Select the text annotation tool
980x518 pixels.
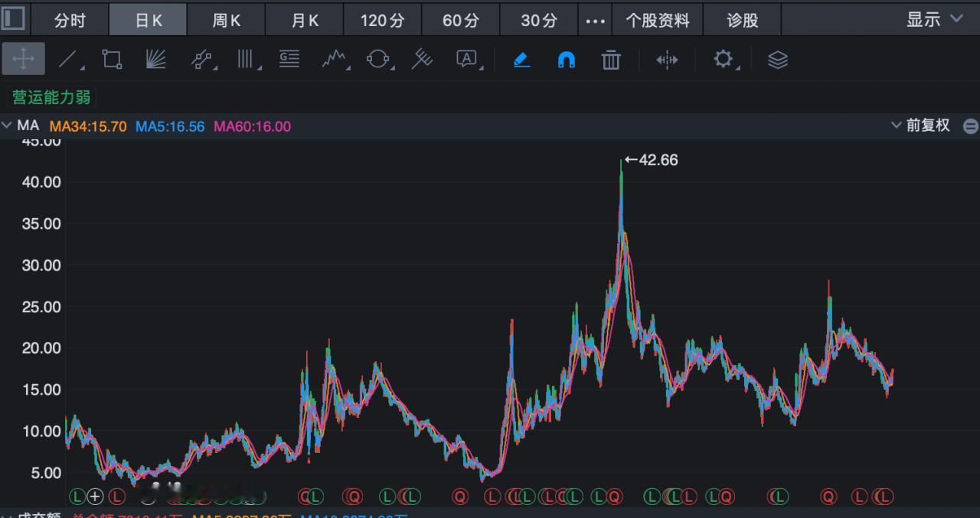click(467, 59)
